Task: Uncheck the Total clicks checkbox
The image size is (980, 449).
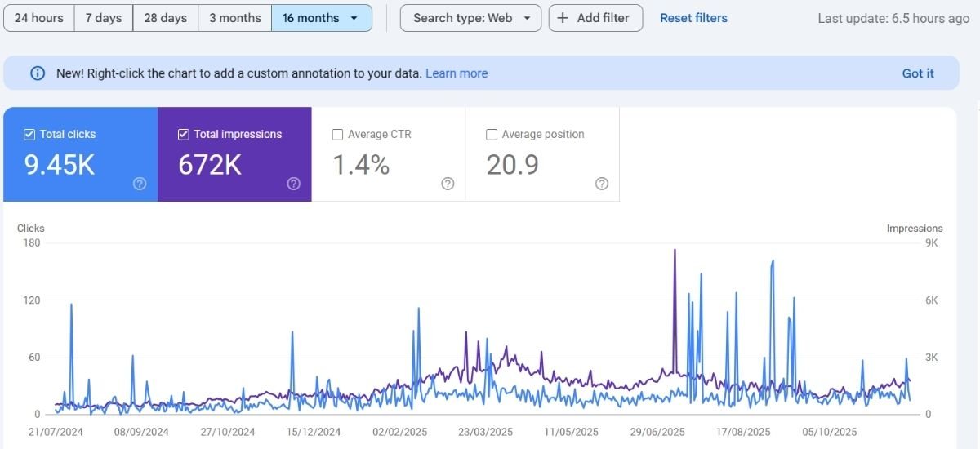Action: (29, 135)
